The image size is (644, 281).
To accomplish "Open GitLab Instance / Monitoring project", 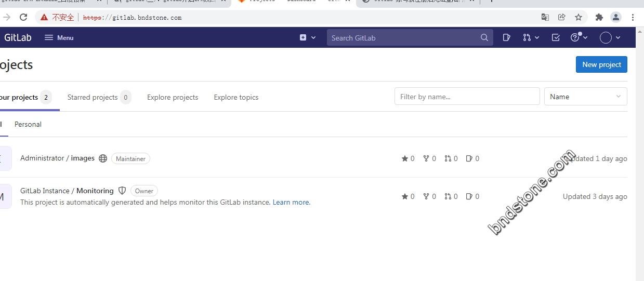I will point(67,191).
